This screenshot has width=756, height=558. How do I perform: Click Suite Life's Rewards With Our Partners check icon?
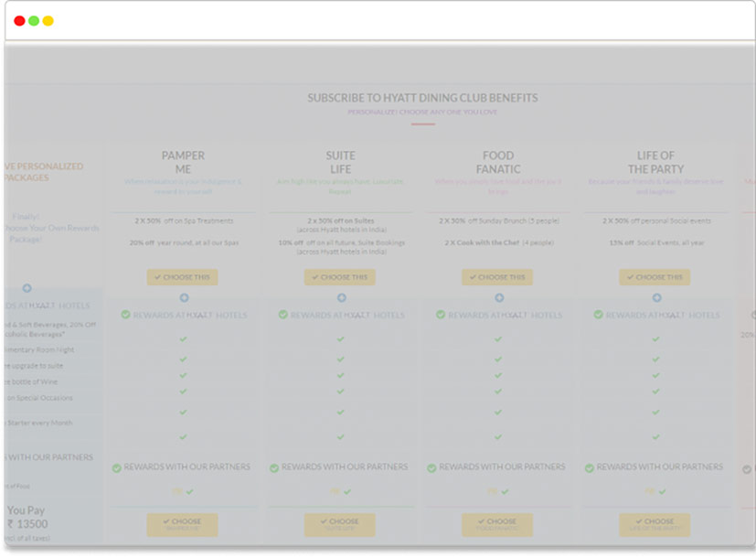(x=274, y=467)
